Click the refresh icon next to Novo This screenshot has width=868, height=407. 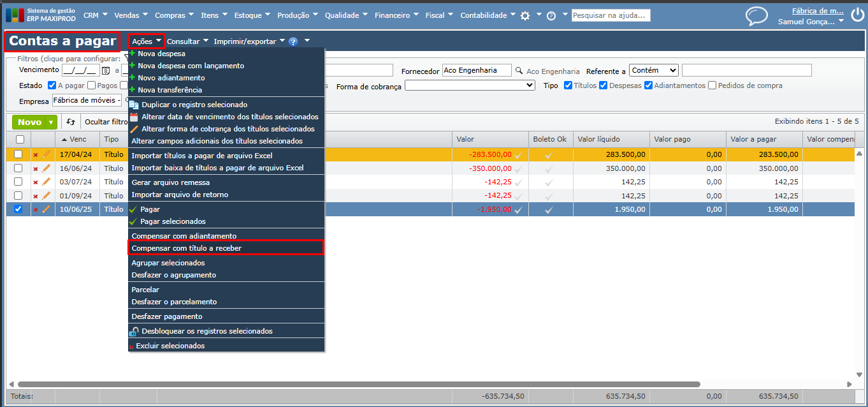(x=71, y=122)
